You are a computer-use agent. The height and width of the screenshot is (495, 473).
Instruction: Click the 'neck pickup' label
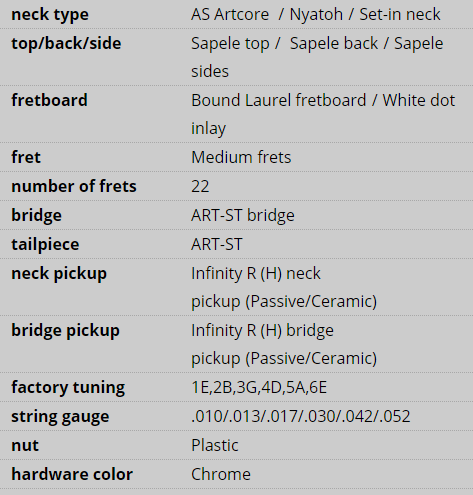tap(59, 274)
